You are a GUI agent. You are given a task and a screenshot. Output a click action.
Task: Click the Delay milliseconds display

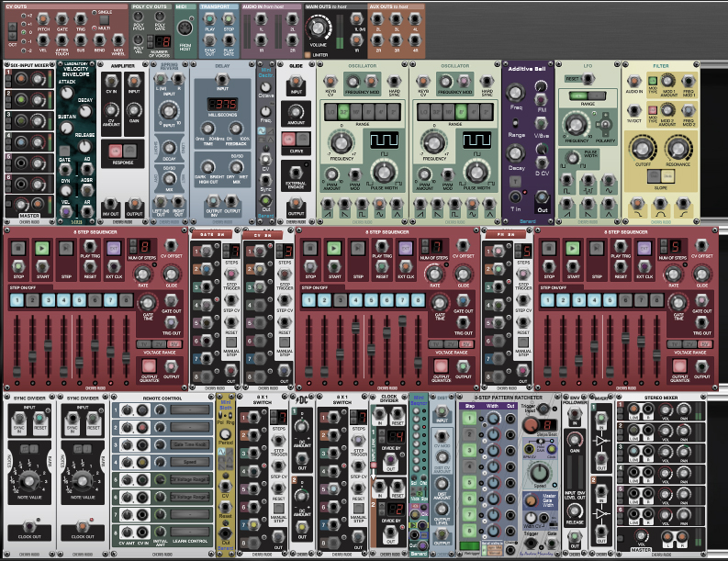(x=222, y=104)
